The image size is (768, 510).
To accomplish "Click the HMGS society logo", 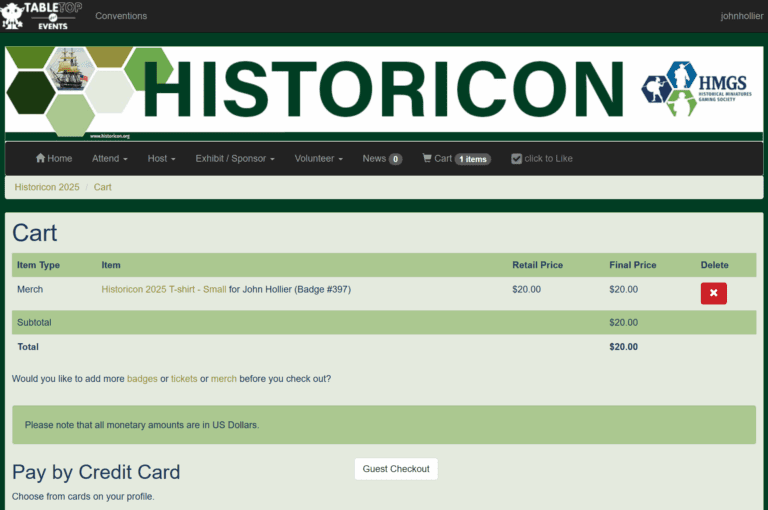I will (696, 89).
